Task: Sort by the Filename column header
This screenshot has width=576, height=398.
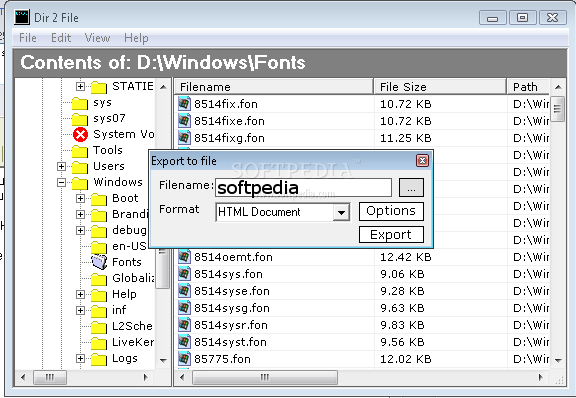Action: click(x=274, y=87)
